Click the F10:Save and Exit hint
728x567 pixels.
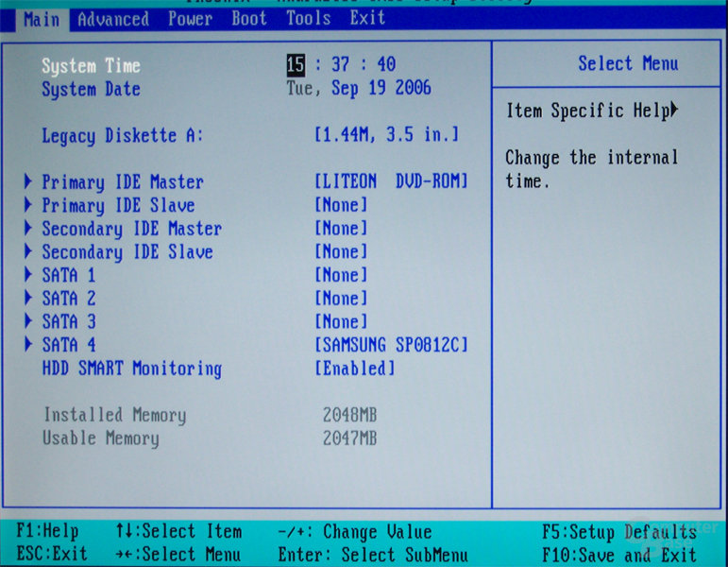[619, 556]
